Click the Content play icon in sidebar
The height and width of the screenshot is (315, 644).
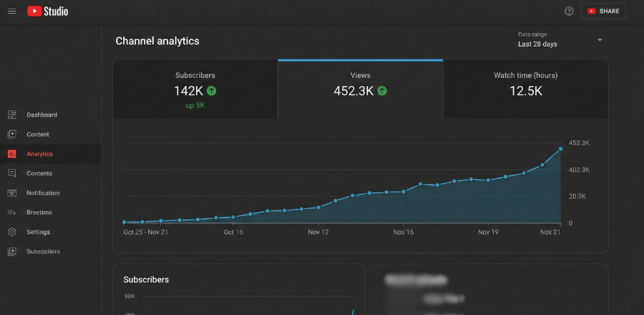pos(12,135)
